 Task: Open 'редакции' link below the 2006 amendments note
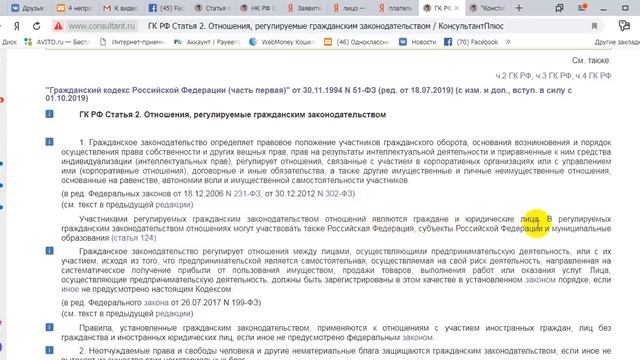pyautogui.click(x=173, y=204)
